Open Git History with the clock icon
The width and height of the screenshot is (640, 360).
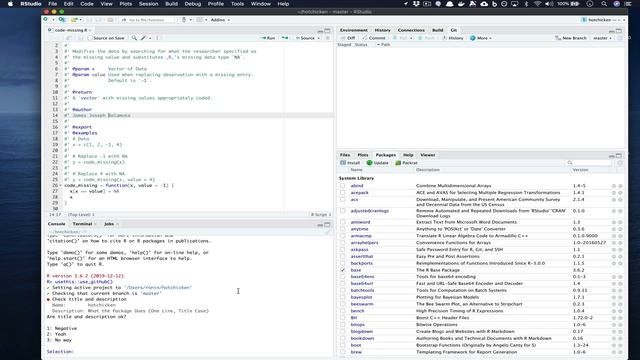(x=453, y=38)
